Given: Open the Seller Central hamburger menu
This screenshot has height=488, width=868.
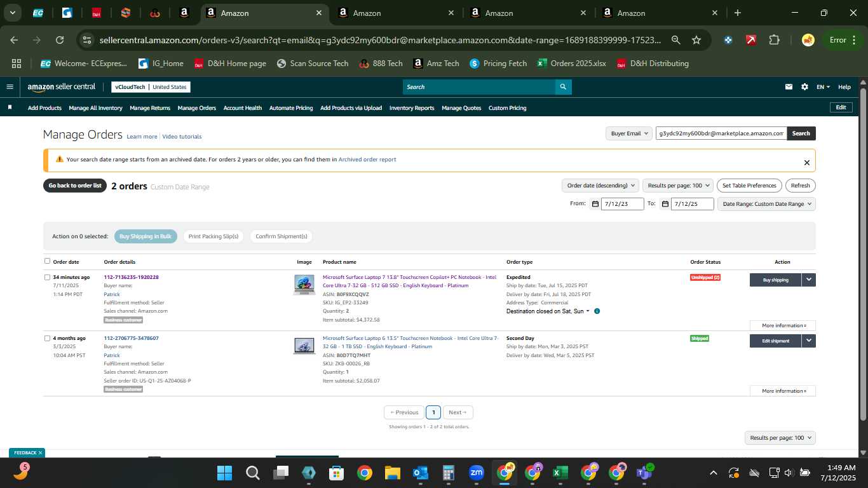Looking at the screenshot, I should click(10, 87).
